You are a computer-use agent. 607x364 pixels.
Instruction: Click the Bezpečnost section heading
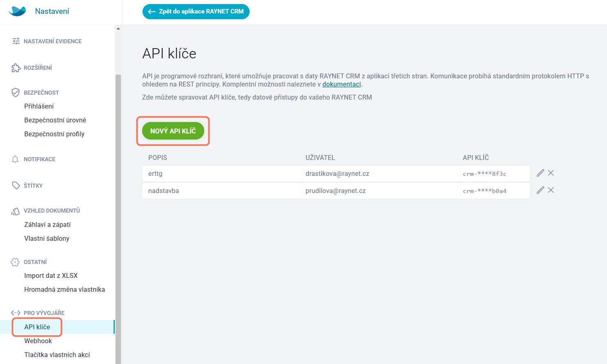(x=41, y=93)
